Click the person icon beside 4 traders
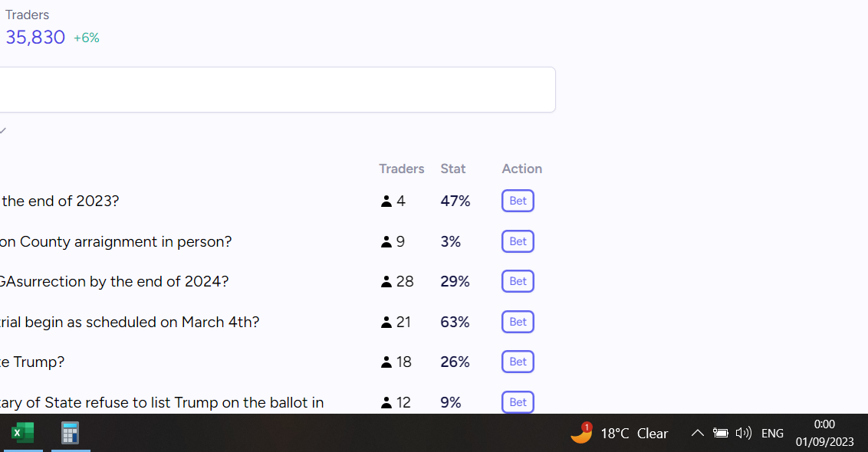The width and height of the screenshot is (868, 452). click(x=386, y=201)
